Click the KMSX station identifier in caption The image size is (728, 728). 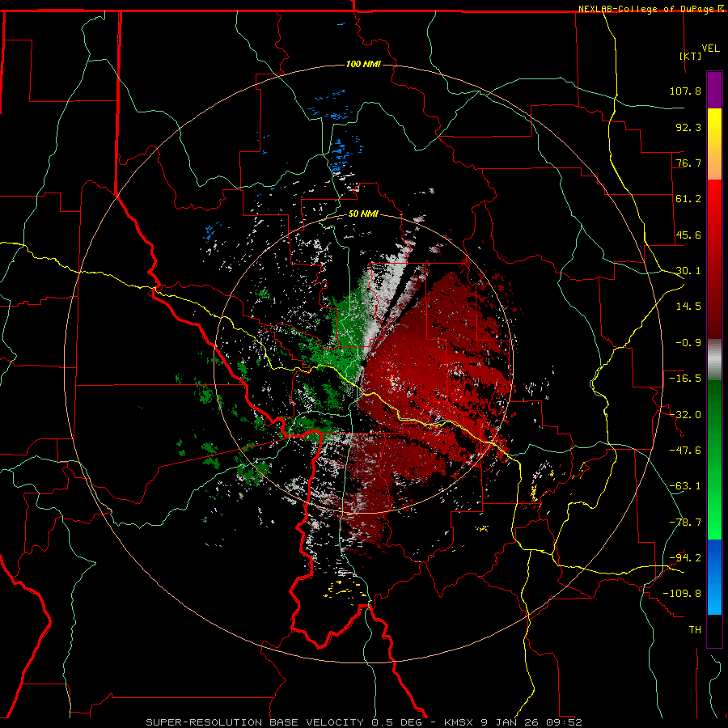(x=460, y=722)
